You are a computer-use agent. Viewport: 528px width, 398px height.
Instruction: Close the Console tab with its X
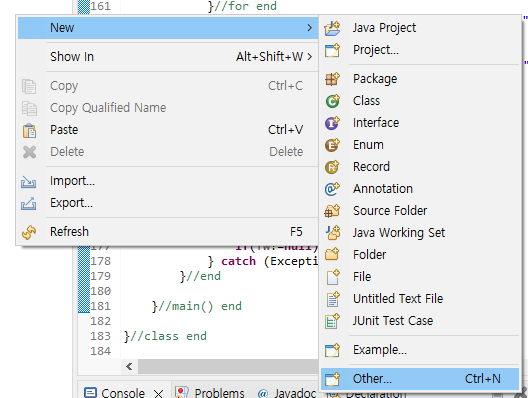pos(158,393)
